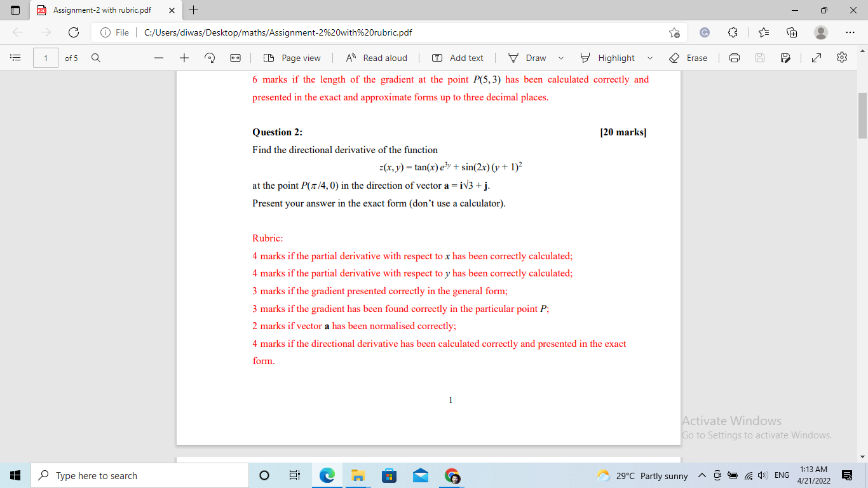Close the Assignment-2 with rubric.pdf tab
The image size is (868, 488).
click(172, 10)
